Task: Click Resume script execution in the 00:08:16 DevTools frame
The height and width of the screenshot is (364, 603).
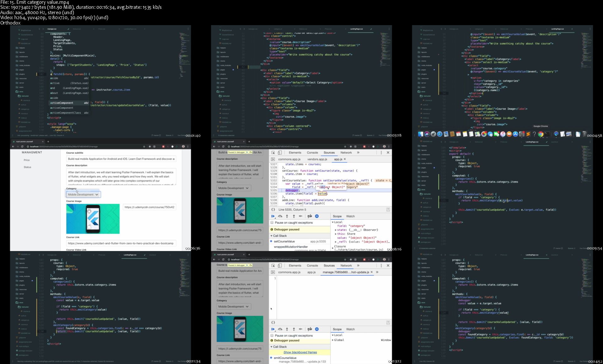Action: [273, 216]
